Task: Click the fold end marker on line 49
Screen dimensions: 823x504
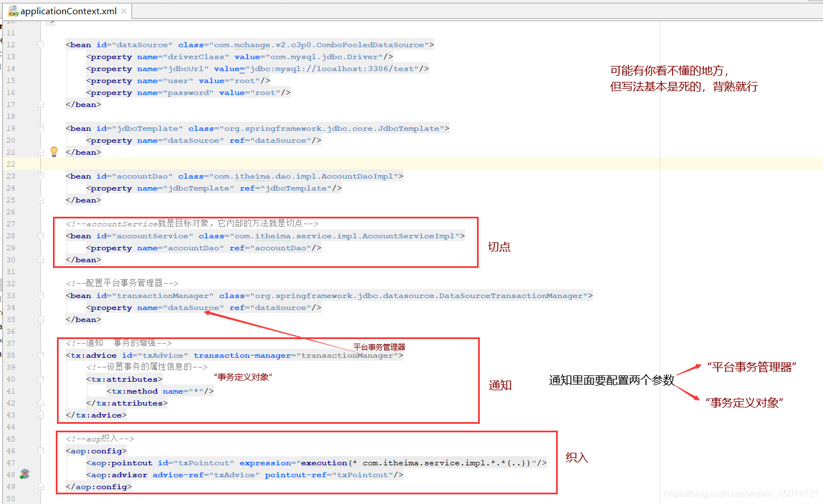Action: click(40, 486)
